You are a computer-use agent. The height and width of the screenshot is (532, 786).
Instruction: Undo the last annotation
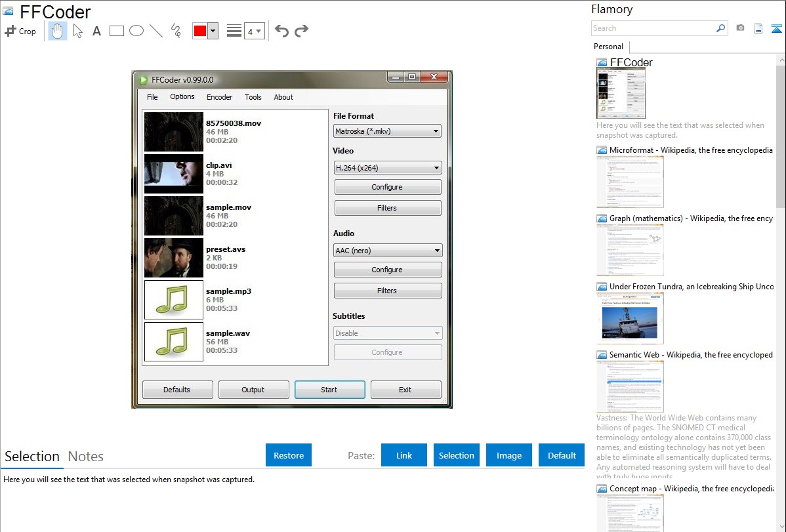(x=281, y=31)
